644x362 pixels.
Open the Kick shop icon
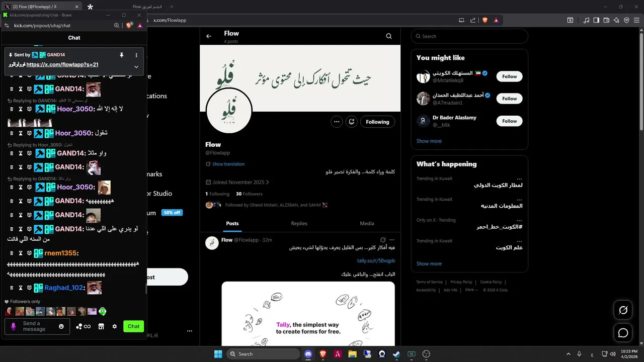(x=101, y=326)
